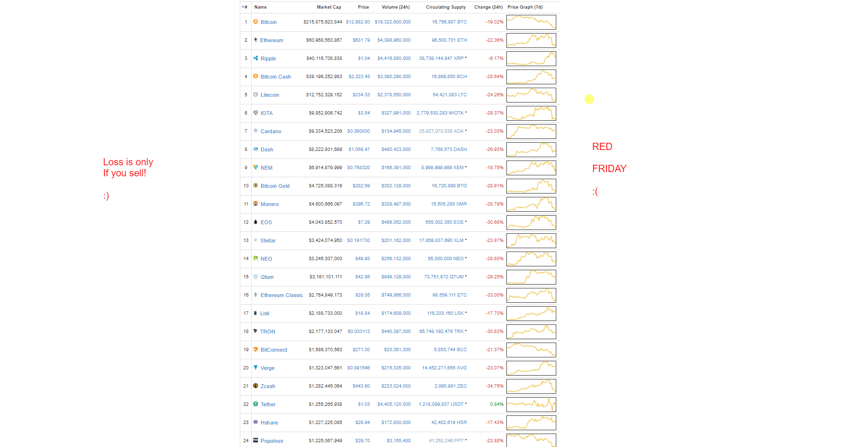
Task: Open Stellar's 7-day price graph
Action: click(531, 241)
